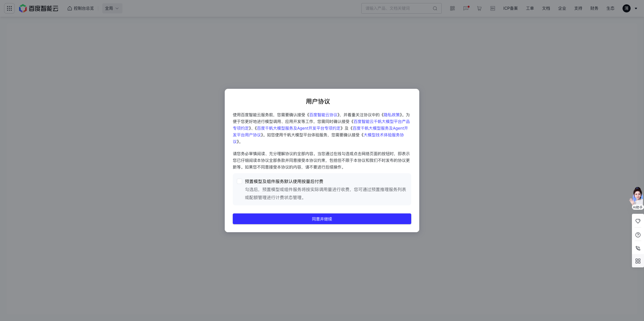Open the account dropdown arrow top right
Viewport: 644px width, 321px height.
636,8
